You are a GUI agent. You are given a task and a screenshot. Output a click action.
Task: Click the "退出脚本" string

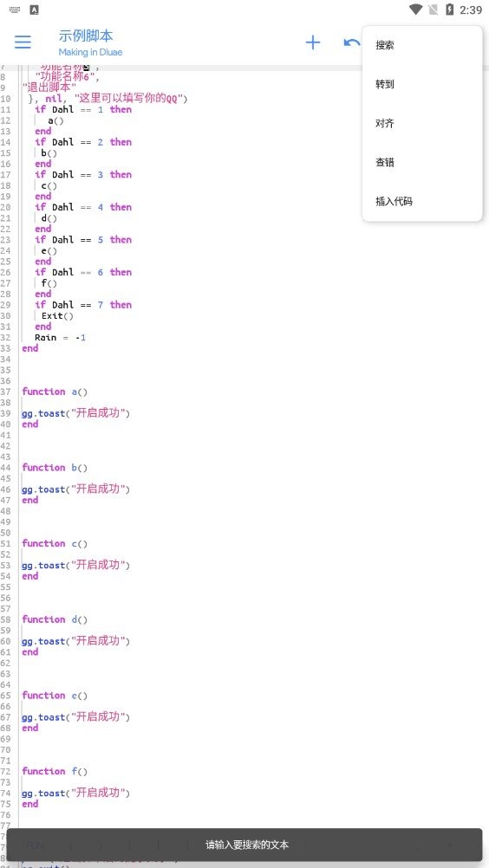[49, 87]
